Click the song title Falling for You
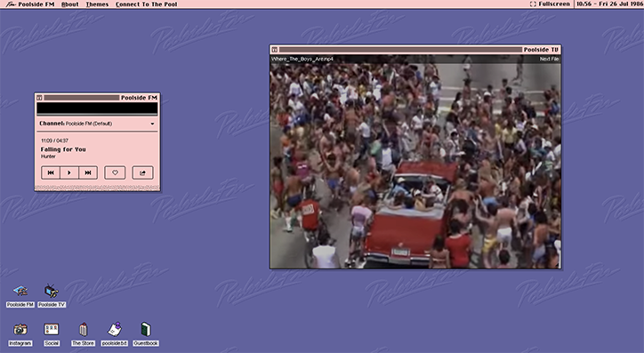 point(63,149)
